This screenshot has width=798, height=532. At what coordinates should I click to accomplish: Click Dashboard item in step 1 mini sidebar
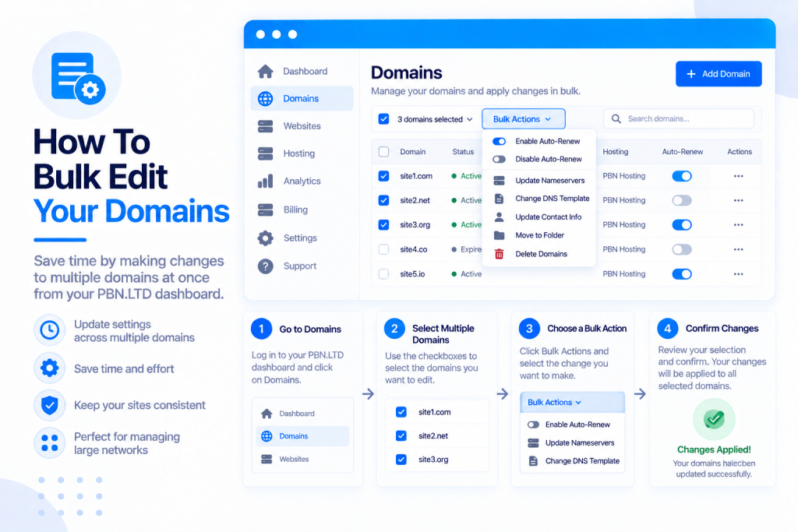coord(302,414)
